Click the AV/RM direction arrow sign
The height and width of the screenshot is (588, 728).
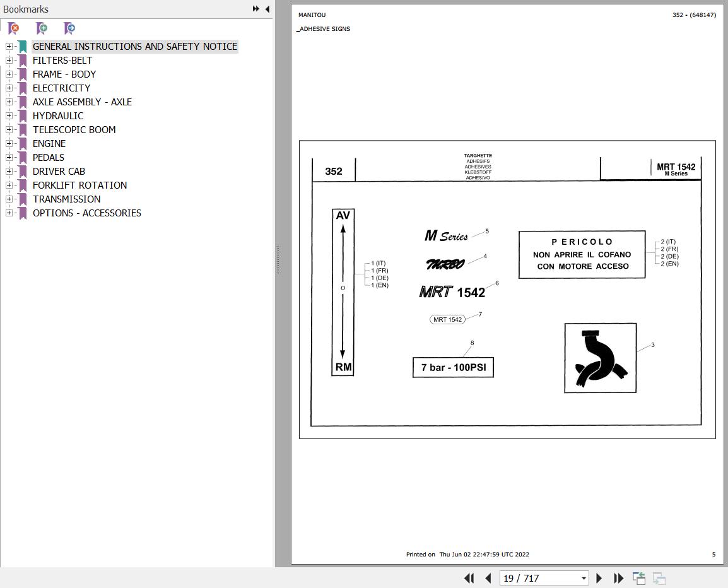coord(343,292)
